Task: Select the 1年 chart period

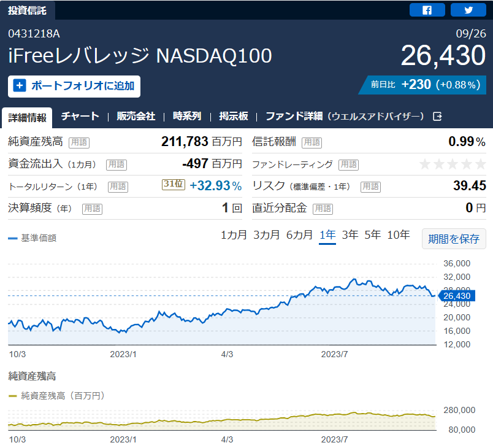Action: click(x=327, y=234)
